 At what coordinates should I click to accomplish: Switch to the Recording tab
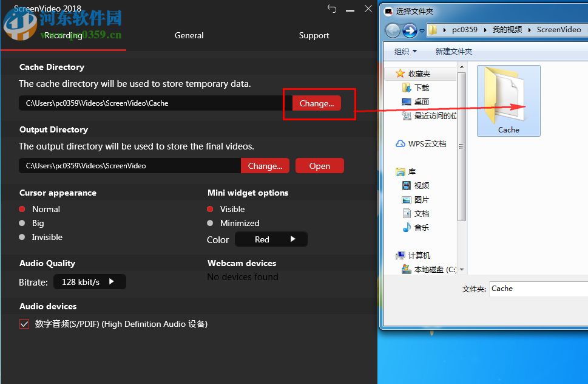click(63, 35)
